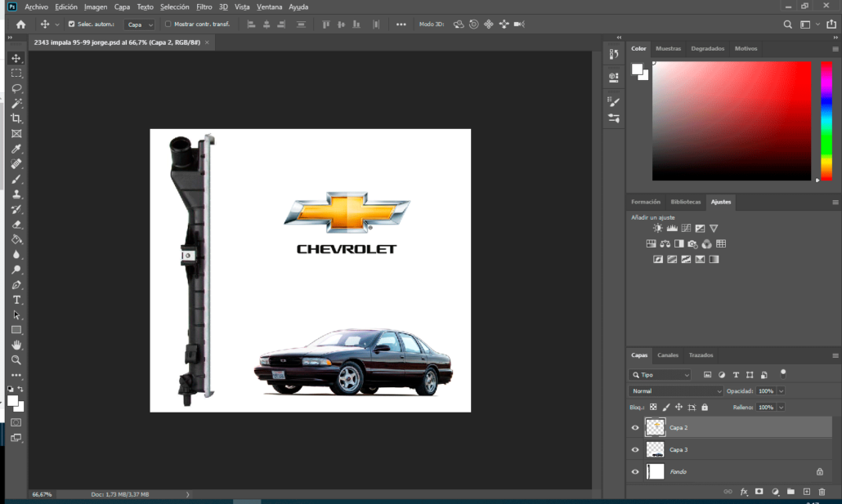The image size is (842, 504).
Task: Select the Zoom tool
Action: pyautogui.click(x=16, y=360)
